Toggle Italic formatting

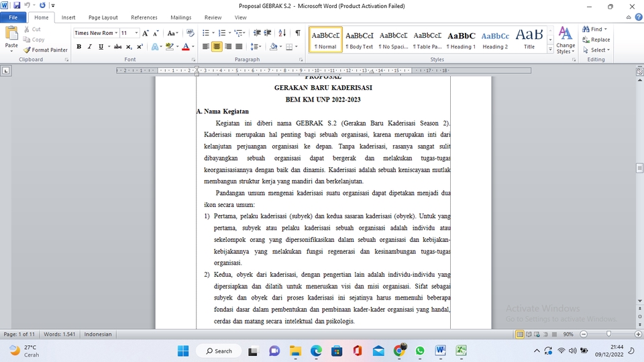pyautogui.click(x=89, y=46)
